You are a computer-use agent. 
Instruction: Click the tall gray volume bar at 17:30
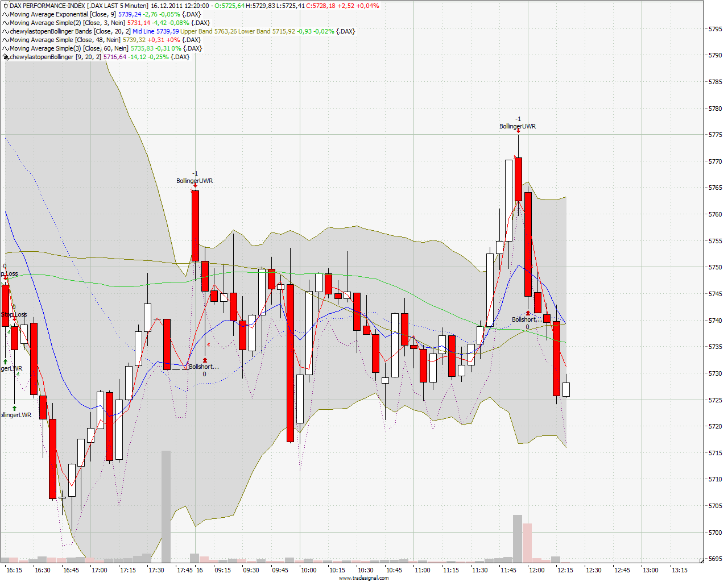tap(166, 506)
